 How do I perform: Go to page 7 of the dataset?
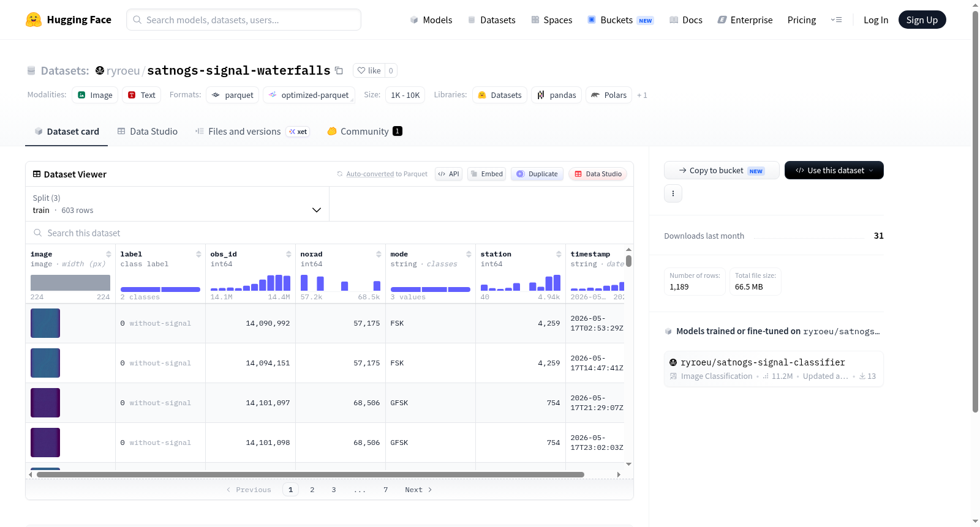click(386, 490)
